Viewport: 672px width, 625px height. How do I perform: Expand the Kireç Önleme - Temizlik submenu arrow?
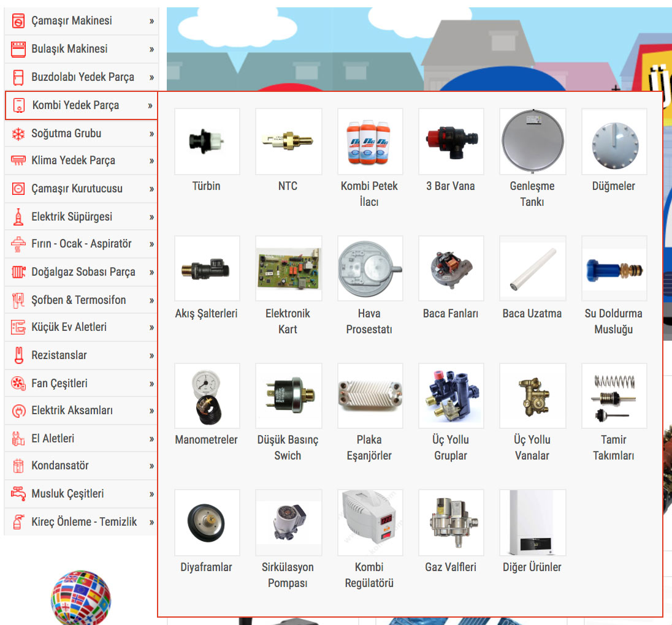(151, 522)
